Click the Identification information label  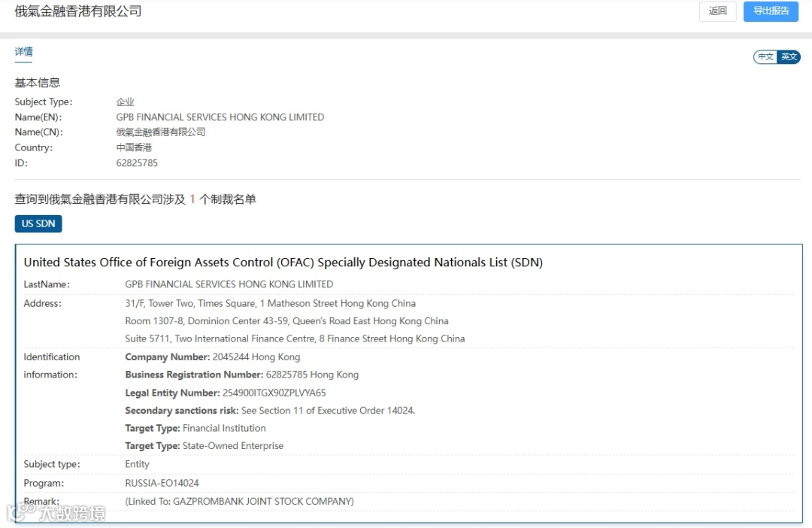[52, 366]
